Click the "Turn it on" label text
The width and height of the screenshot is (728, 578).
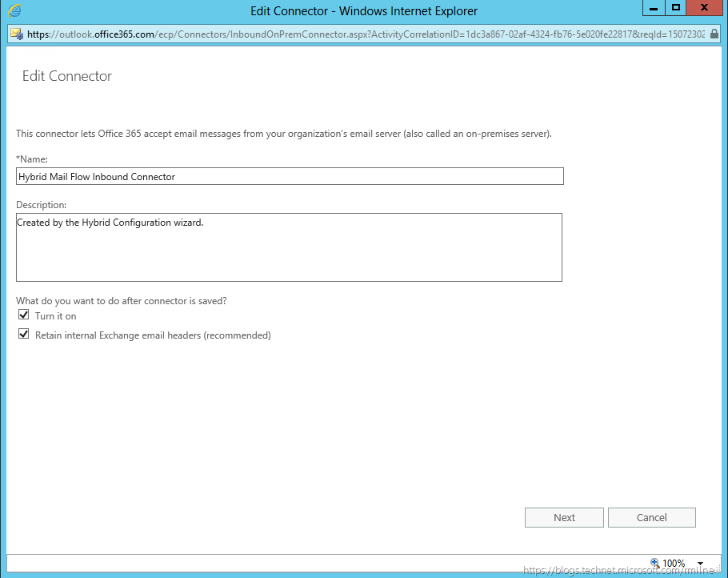click(56, 316)
